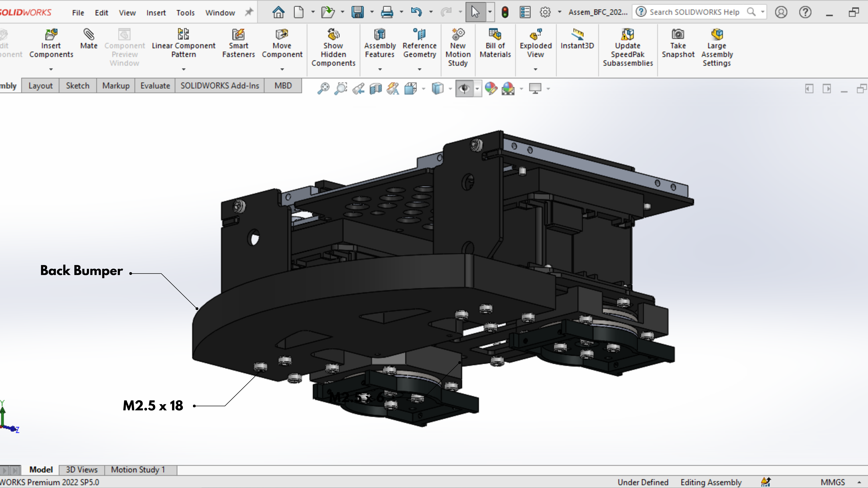The image size is (868, 488).
Task: Expand the Print dropdown arrow
Action: 401,12
